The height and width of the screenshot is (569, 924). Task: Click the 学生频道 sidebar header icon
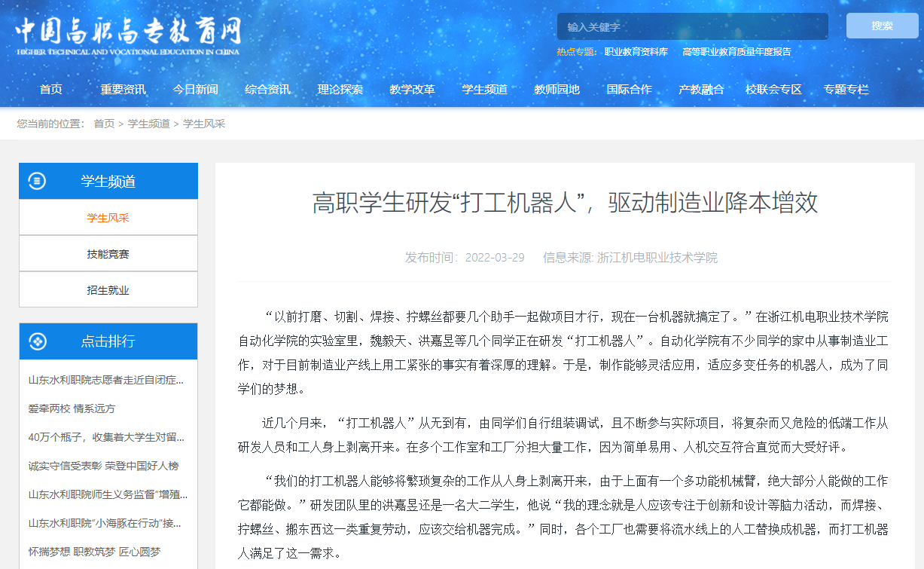pyautogui.click(x=37, y=181)
